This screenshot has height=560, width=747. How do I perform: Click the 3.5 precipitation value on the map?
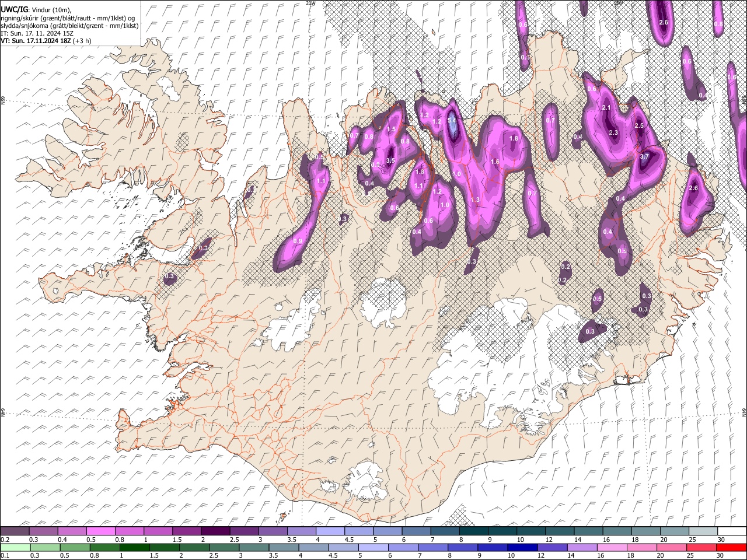point(391,160)
